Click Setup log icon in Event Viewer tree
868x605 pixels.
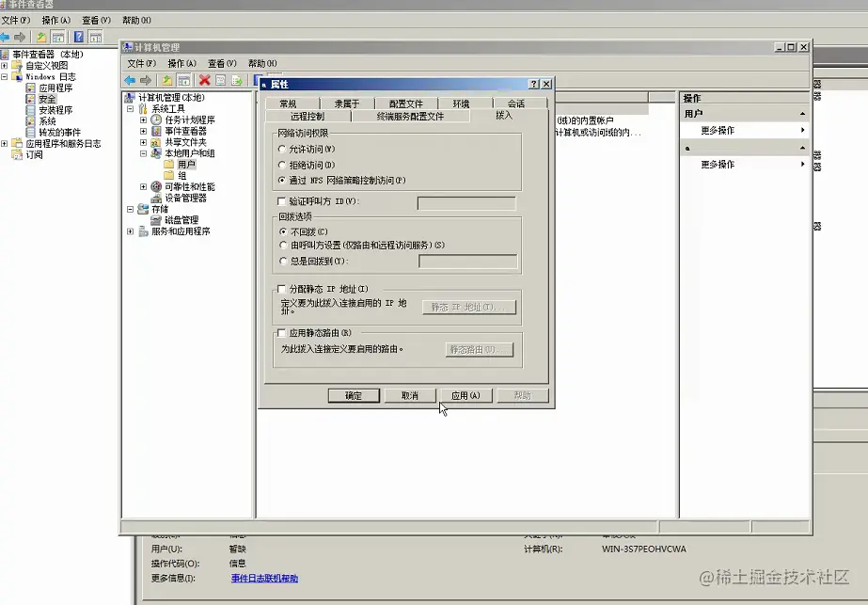pos(30,110)
